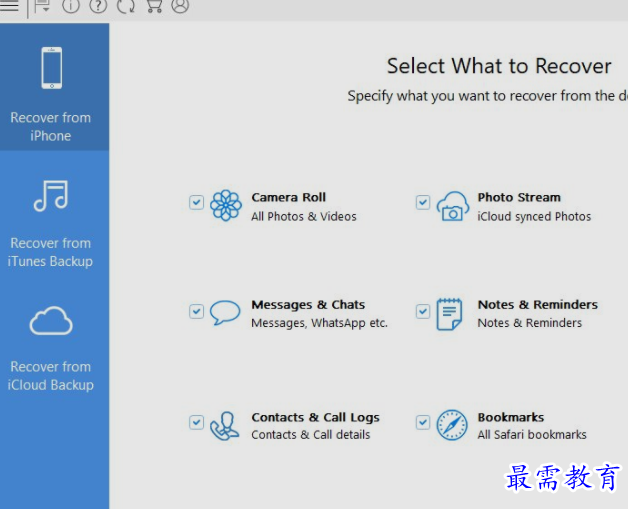Image resolution: width=628 pixels, height=509 pixels.
Task: Open the hamburger menu icon
Action: (9, 6)
